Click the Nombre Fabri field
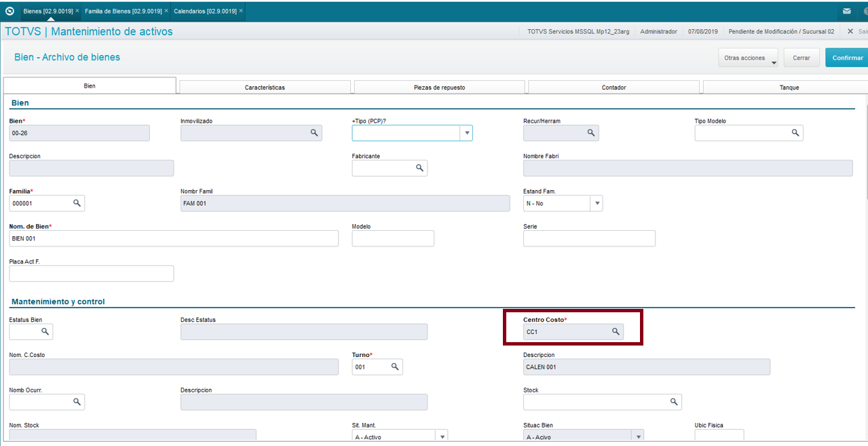 click(688, 168)
